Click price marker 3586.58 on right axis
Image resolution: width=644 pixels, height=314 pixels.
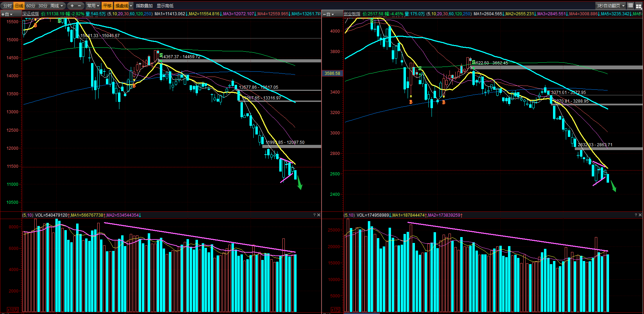click(x=332, y=73)
